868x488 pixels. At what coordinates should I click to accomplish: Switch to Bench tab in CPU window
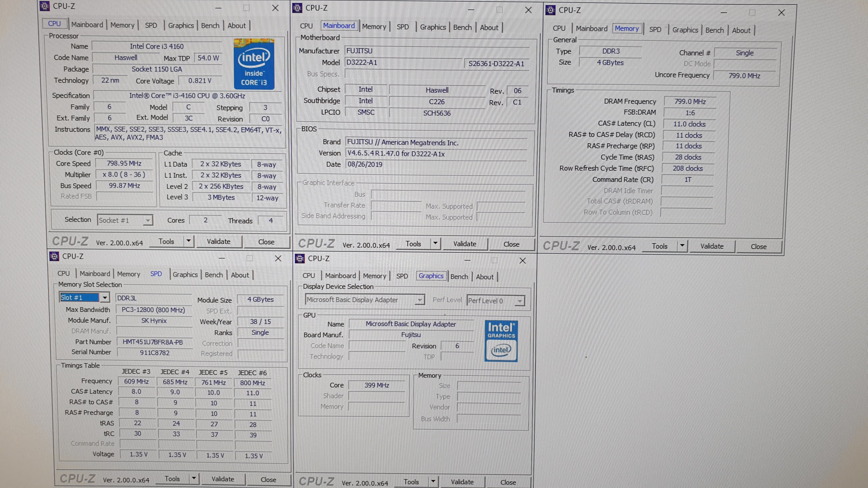210,26
